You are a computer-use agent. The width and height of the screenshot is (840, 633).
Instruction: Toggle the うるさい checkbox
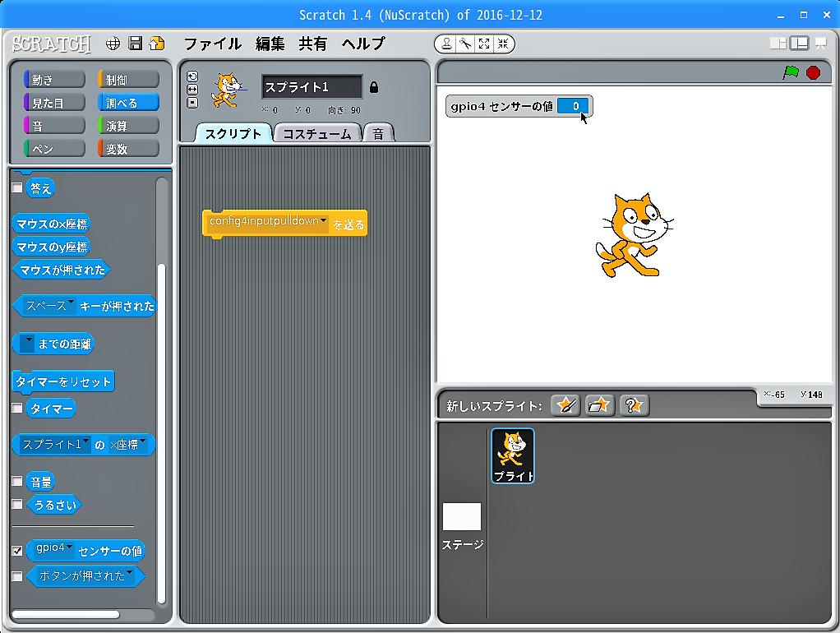(x=17, y=505)
